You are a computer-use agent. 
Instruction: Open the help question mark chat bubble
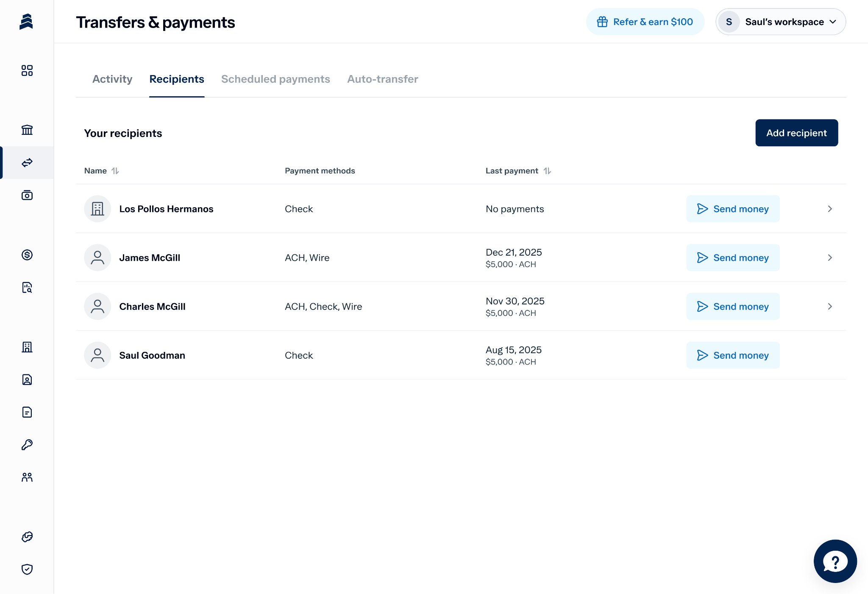pyautogui.click(x=835, y=561)
